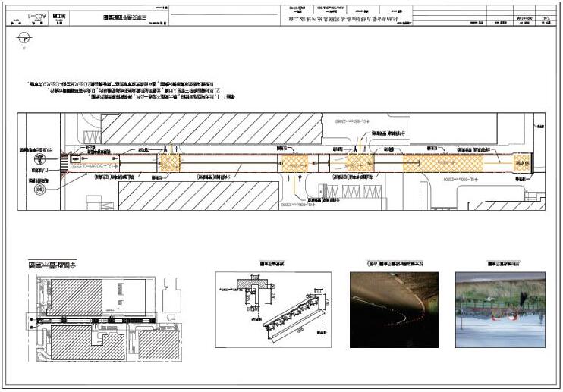563x392 pixels.
Task: Select the first orange hatched square on left
Action: (170, 163)
